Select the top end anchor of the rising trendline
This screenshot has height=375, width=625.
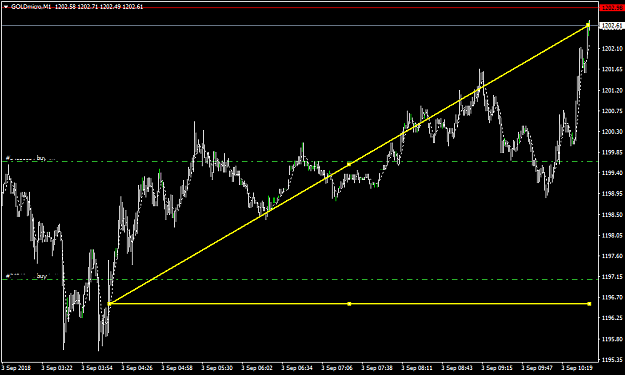click(588, 25)
